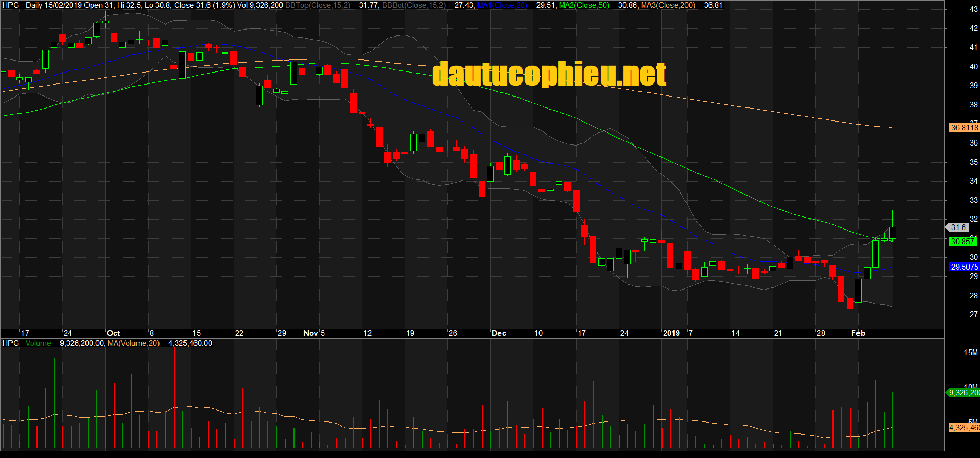Viewport: 980px width, 458px height.
Task: Select the MA3(Close,200) indicator label
Action: [668, 5]
